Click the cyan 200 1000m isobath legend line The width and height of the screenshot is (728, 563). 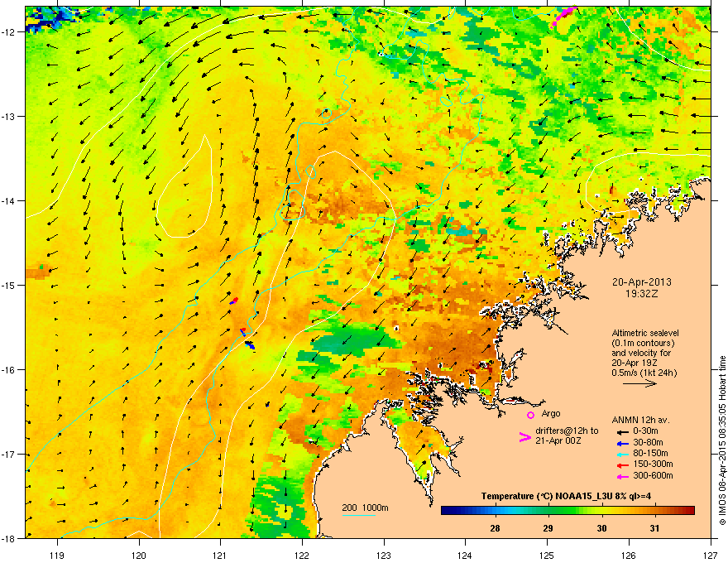tap(359, 515)
